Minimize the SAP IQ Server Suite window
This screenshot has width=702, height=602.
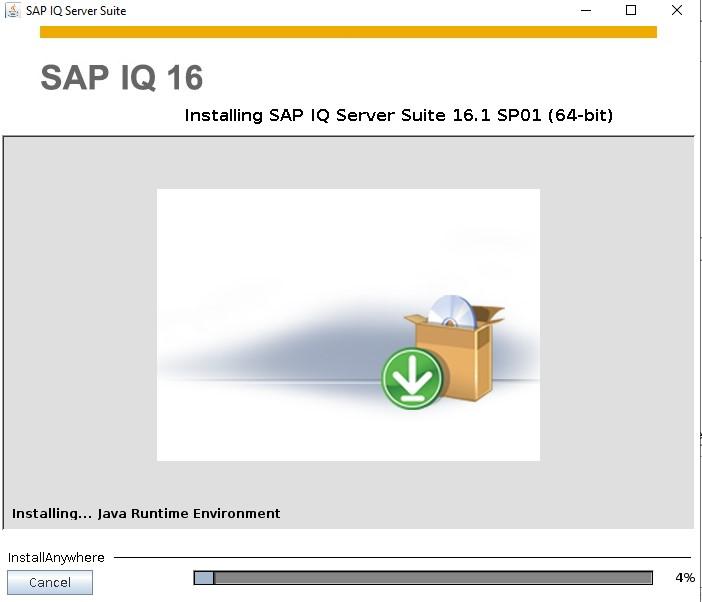coord(586,10)
